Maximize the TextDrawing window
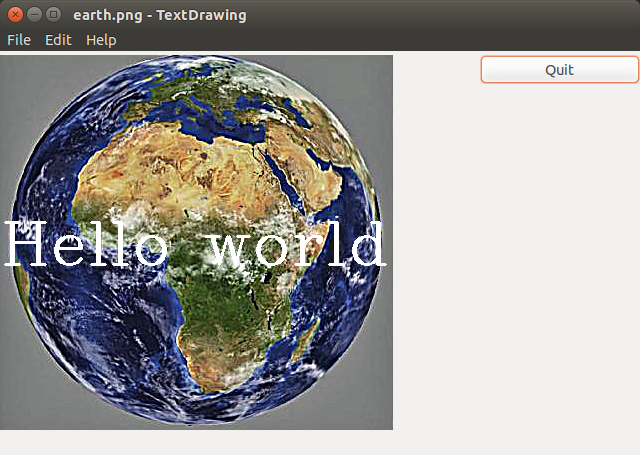The image size is (640, 455). 53,15
